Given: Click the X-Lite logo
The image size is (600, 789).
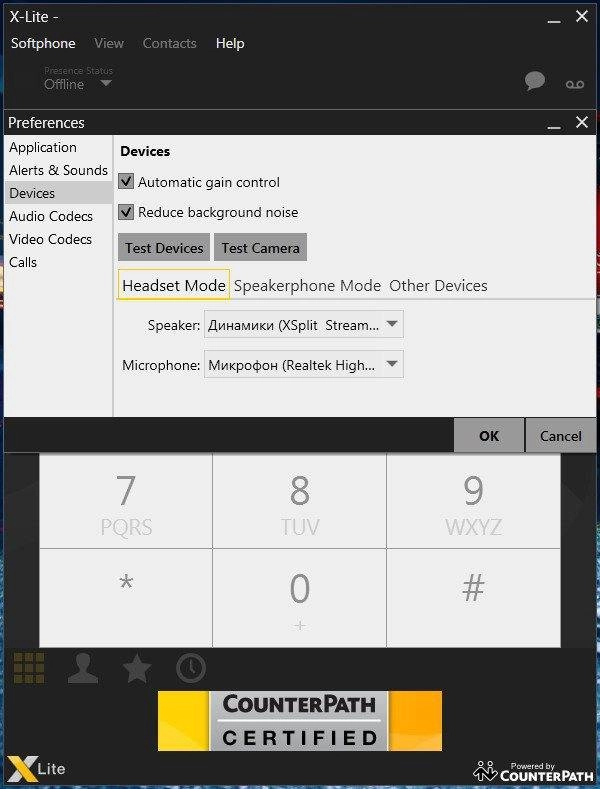Looking at the screenshot, I should pos(36,769).
